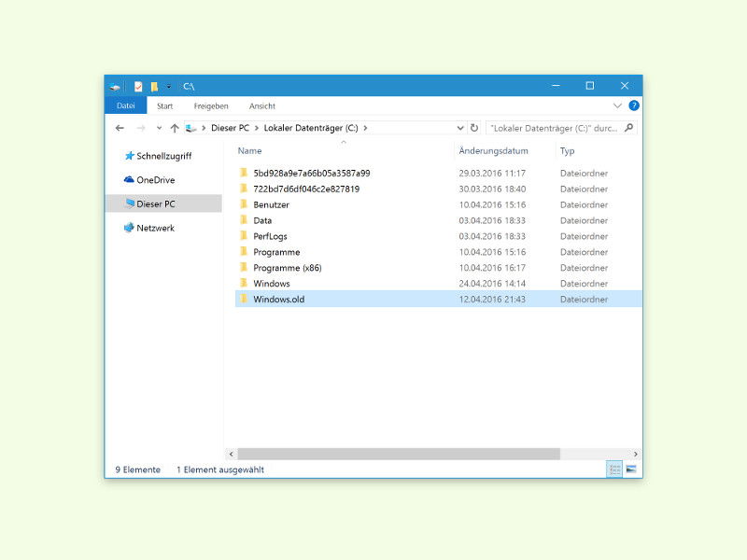Minimize the Explorer window

point(556,86)
